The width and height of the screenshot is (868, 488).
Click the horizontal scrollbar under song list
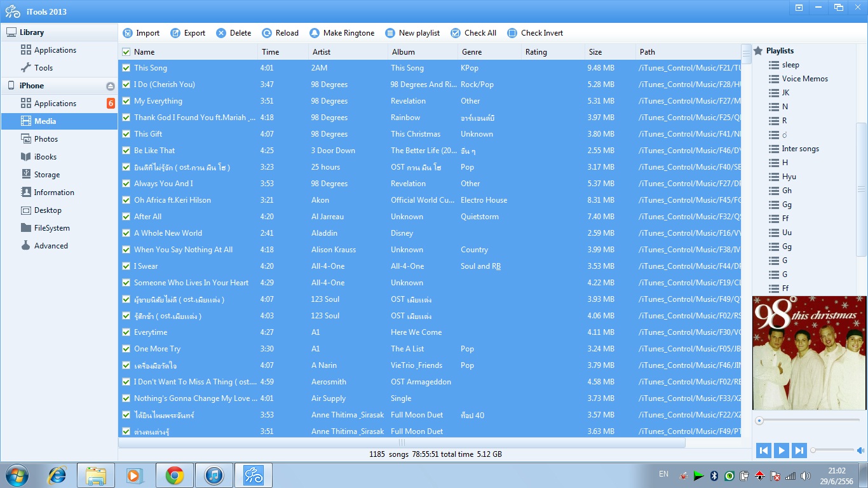pos(402,442)
